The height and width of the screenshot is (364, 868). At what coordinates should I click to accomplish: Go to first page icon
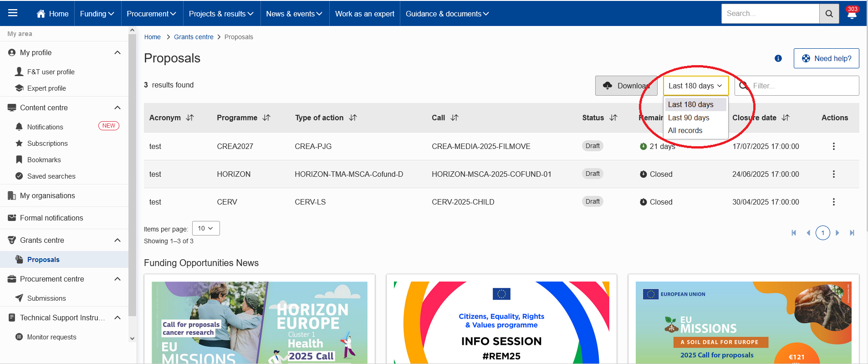794,233
